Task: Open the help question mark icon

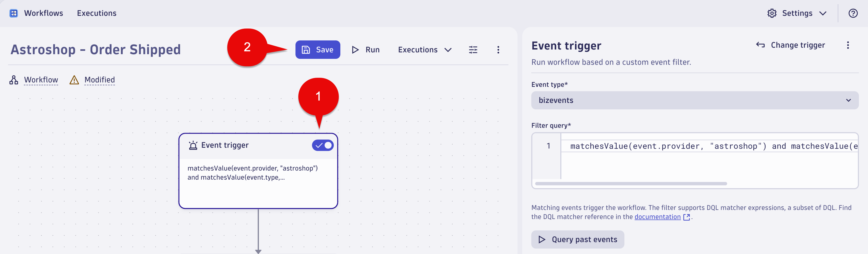Action: coord(853,13)
